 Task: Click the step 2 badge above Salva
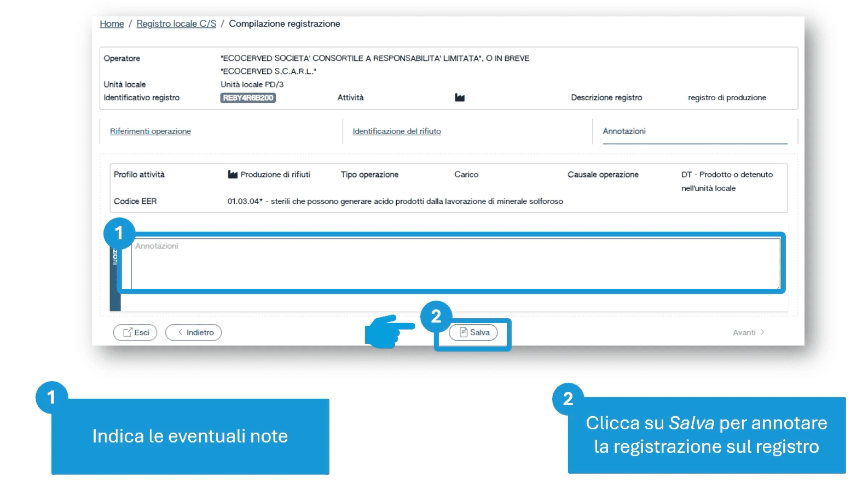coord(436,317)
